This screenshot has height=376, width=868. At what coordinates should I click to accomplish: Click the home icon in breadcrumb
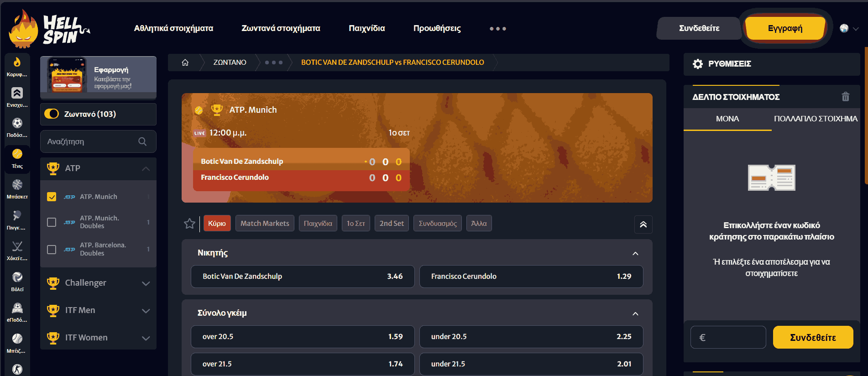click(185, 63)
